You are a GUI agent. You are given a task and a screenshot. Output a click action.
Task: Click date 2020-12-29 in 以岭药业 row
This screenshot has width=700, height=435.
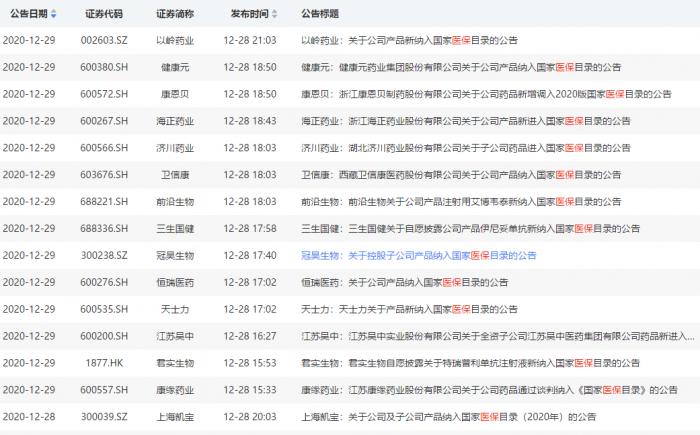click(x=29, y=41)
